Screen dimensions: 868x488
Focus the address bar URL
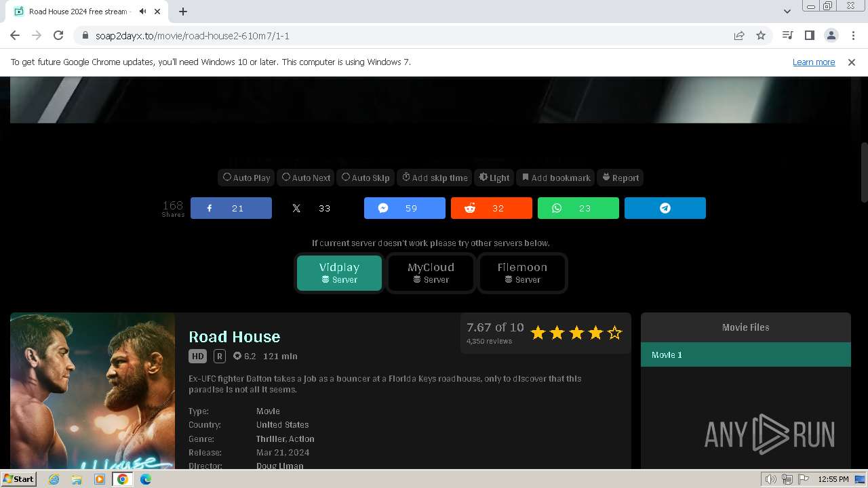click(x=193, y=35)
